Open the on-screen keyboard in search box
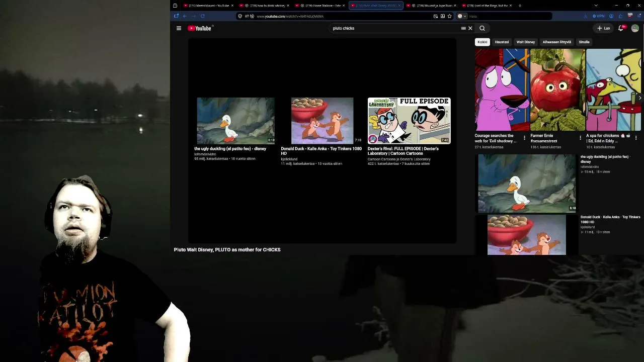This screenshot has width=644, height=362. click(463, 28)
